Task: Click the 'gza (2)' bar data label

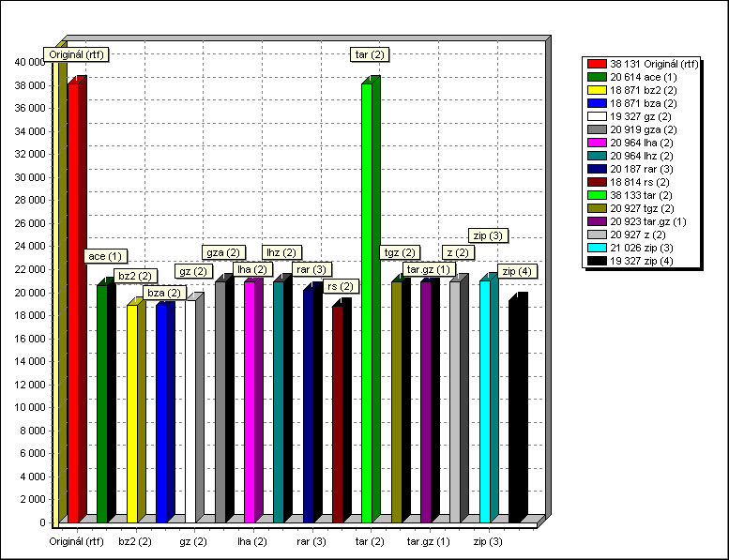Action: point(223,252)
